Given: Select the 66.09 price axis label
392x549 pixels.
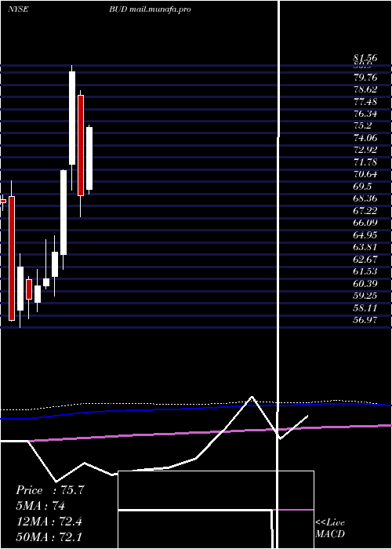Looking at the screenshot, I should 365,223.
